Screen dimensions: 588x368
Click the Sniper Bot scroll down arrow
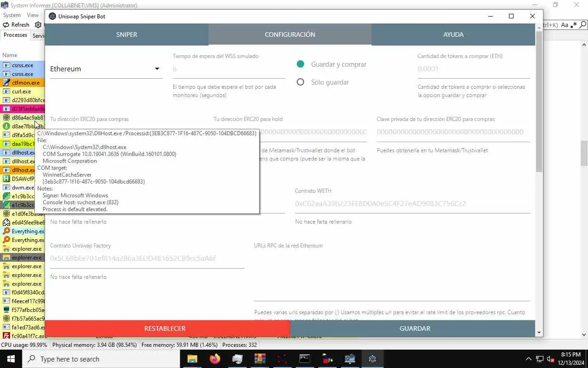tap(539, 333)
